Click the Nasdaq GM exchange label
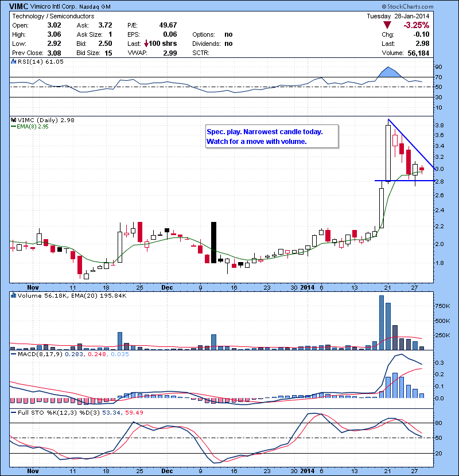This screenshot has height=476, width=459. click(95, 7)
